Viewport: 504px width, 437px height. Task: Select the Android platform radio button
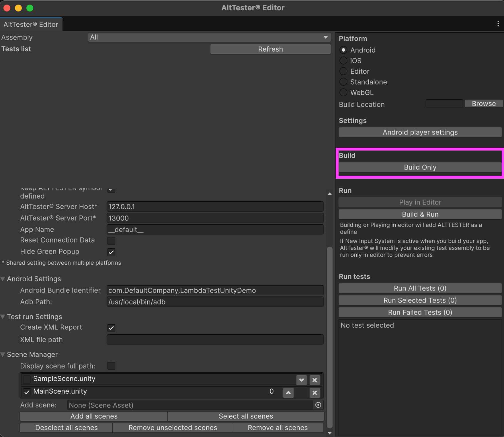tap(343, 50)
